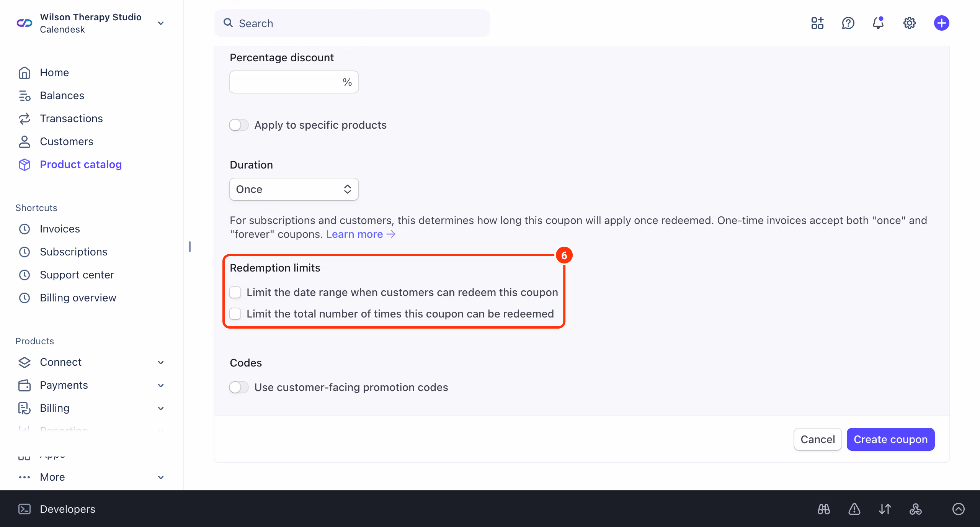The image size is (980, 527).
Task: Click the Create coupon button
Action: (x=890, y=439)
